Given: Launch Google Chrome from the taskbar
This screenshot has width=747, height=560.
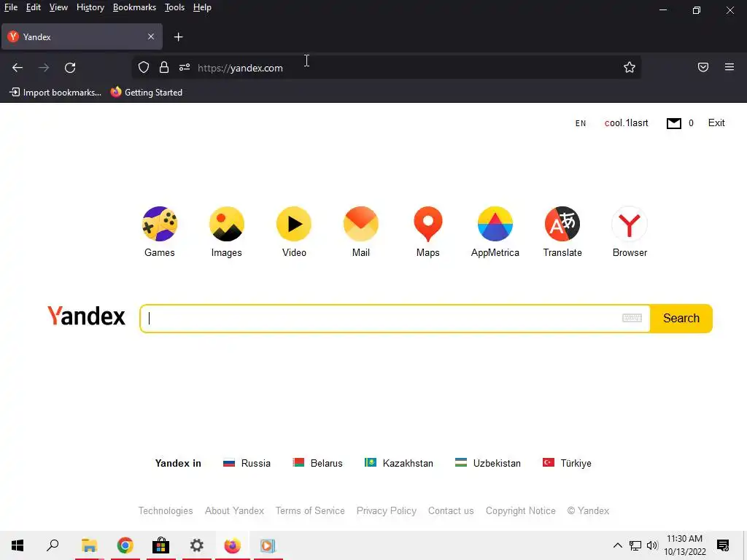Looking at the screenshot, I should 125,545.
